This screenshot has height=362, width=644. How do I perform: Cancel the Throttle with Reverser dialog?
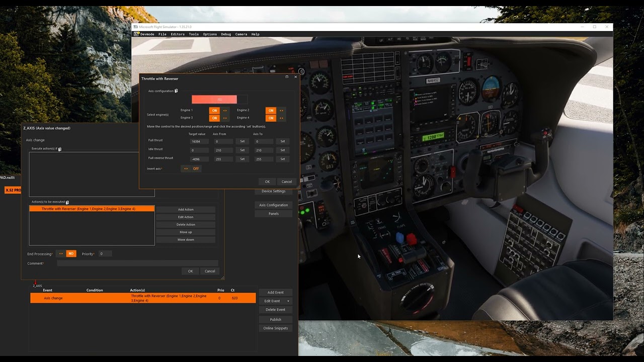[287, 182]
